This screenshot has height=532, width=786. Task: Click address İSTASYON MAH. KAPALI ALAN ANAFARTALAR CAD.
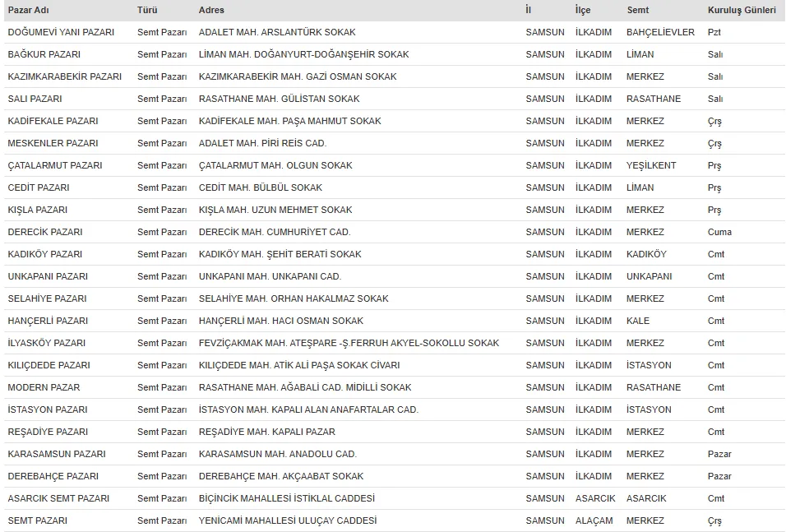point(309,409)
